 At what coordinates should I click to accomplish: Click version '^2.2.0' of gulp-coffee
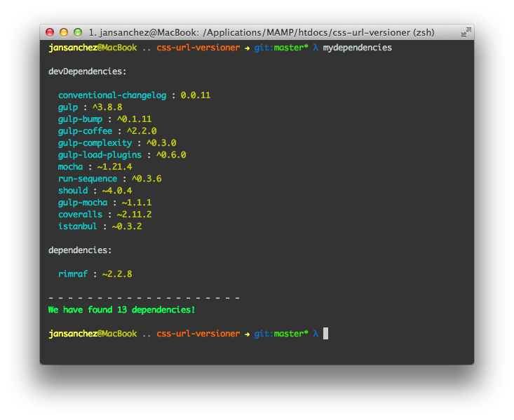coord(142,131)
